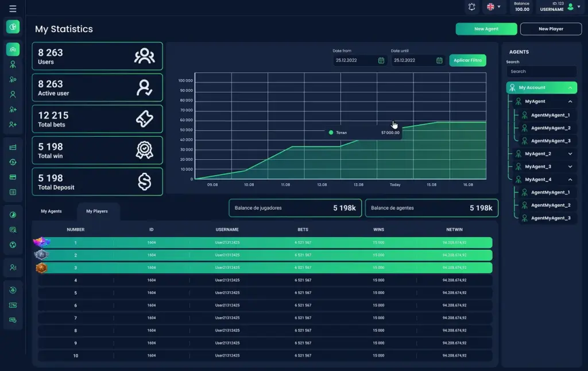Image resolution: width=588 pixels, height=371 pixels.
Task: Click the Total bets ticket icon
Action: [x=144, y=119]
